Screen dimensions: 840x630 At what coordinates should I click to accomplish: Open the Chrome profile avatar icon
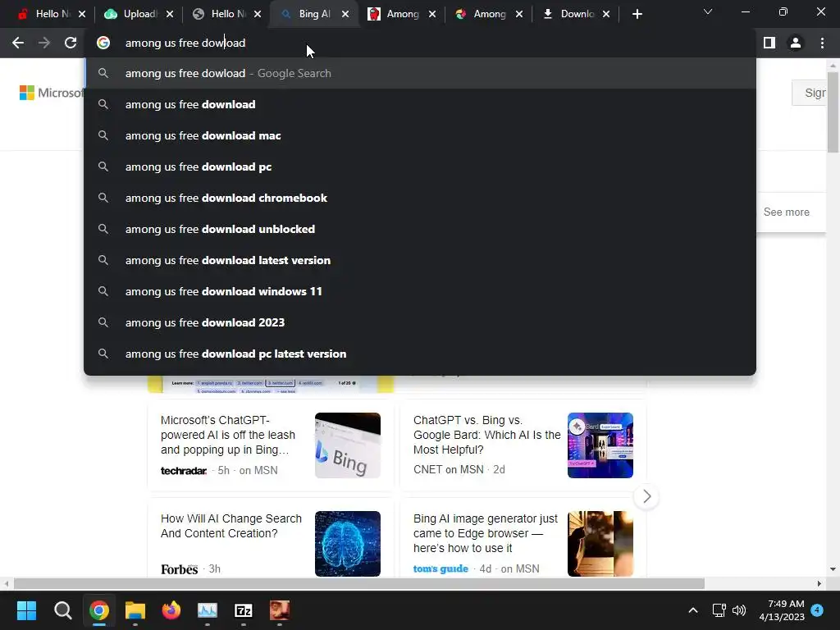[x=796, y=43]
